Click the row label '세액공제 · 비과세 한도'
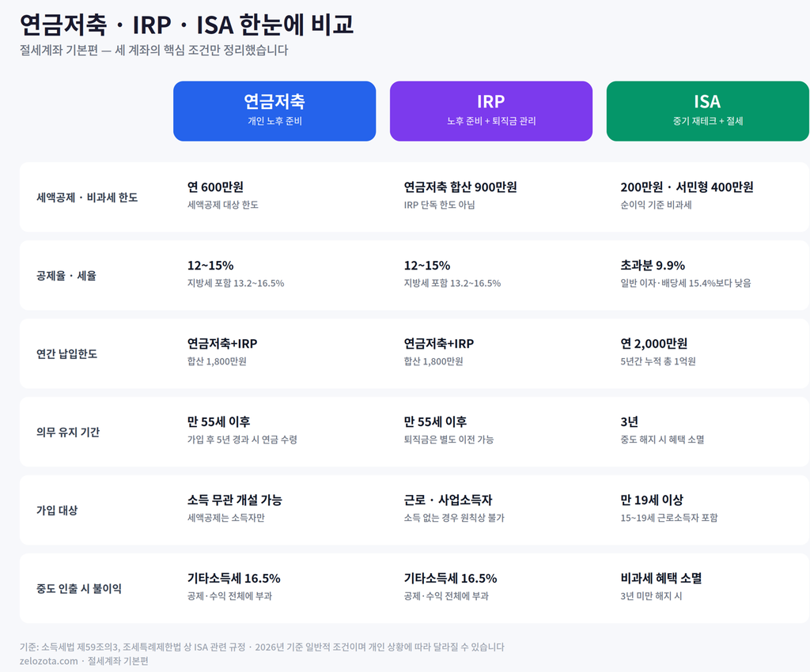 pyautogui.click(x=87, y=198)
